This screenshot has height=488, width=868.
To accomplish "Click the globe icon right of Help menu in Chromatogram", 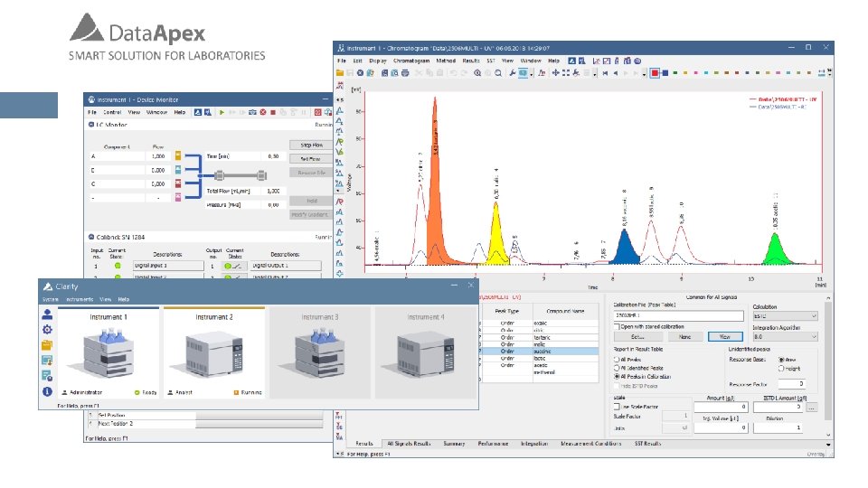I will pos(637,61).
